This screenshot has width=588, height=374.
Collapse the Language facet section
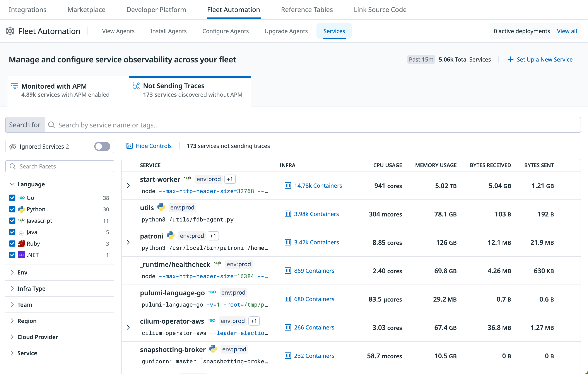(12, 184)
